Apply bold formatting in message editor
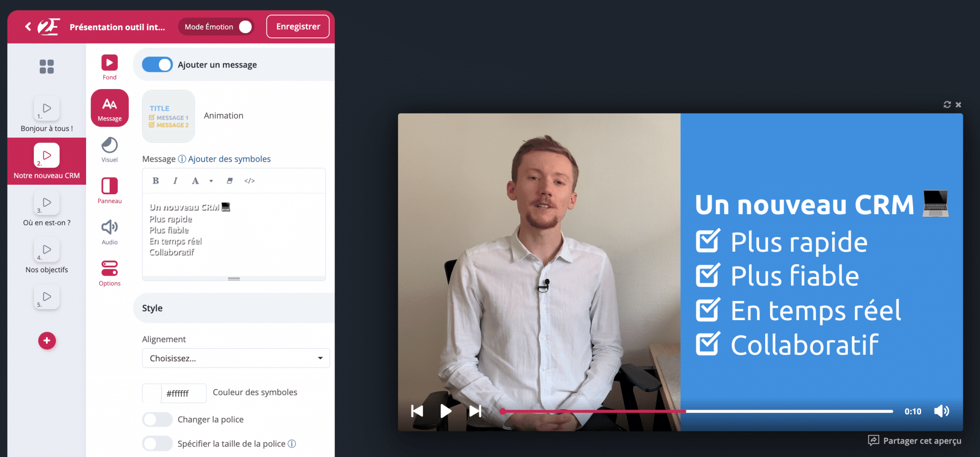Image resolution: width=980 pixels, height=457 pixels. 156,180
